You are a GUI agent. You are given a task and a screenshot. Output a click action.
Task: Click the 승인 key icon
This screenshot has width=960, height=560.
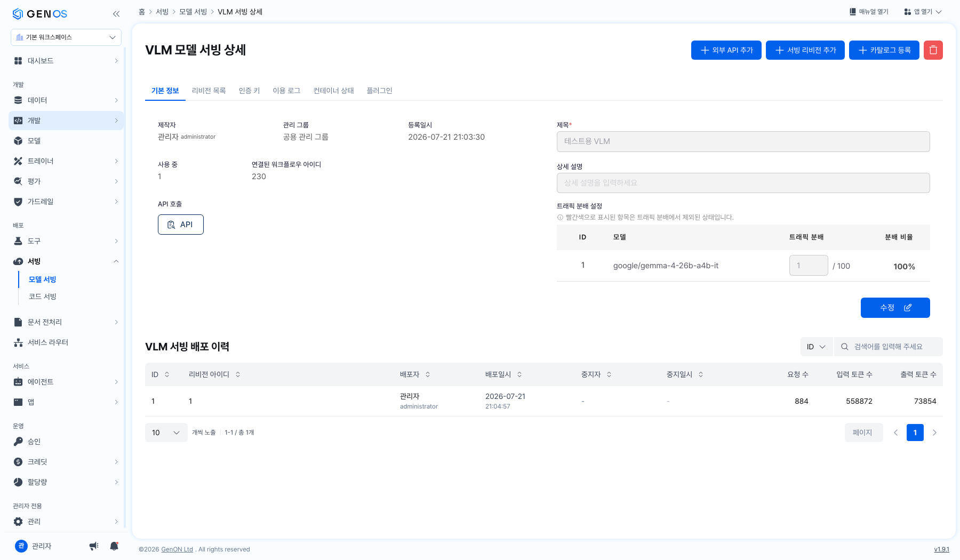[x=18, y=442]
